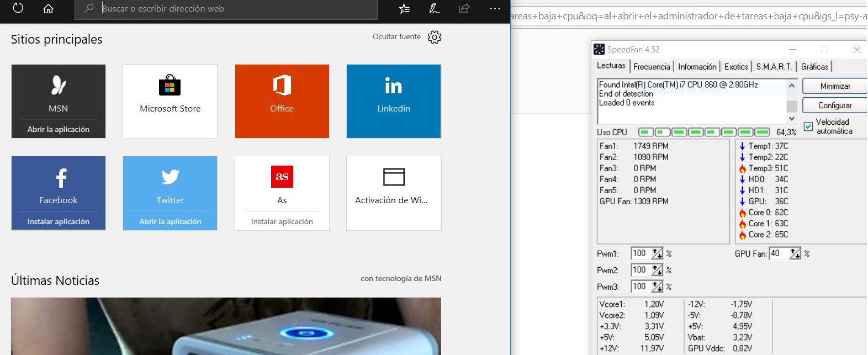Switch to the Frecuencia tab

pos(652,67)
